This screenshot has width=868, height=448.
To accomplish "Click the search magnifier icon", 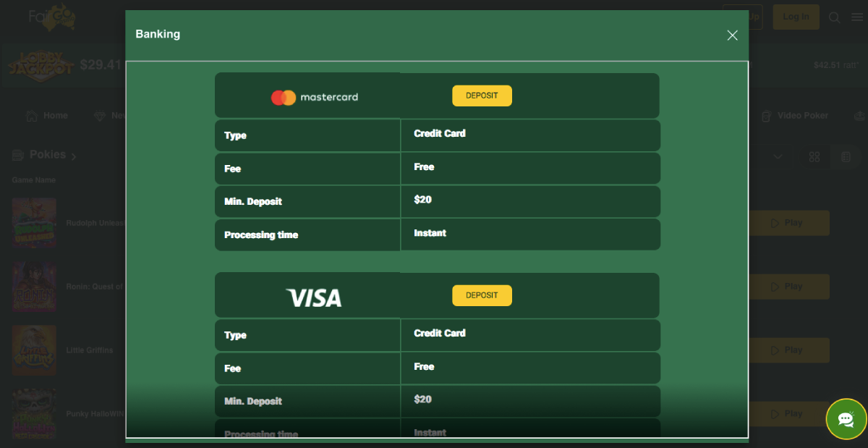I will pos(835,17).
